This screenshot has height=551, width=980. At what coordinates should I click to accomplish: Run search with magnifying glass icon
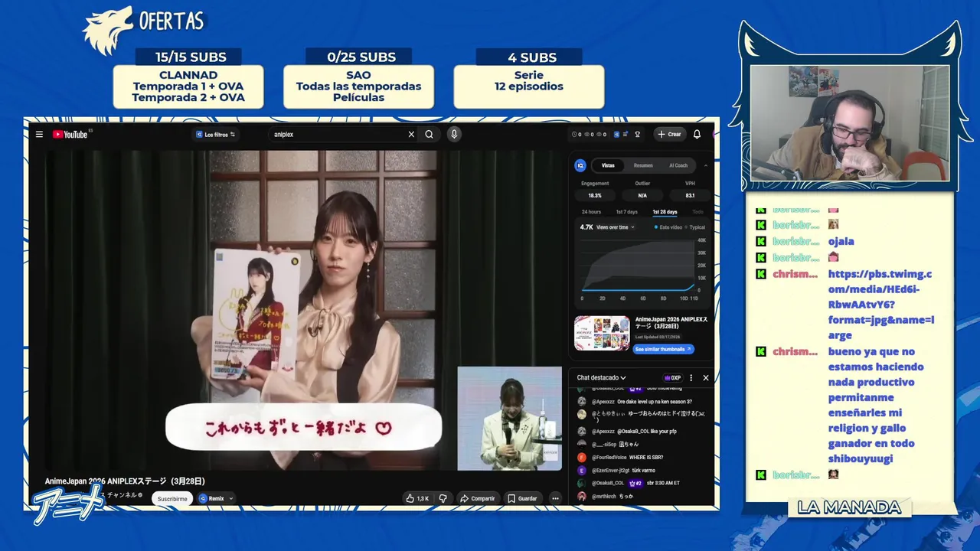pyautogui.click(x=430, y=134)
